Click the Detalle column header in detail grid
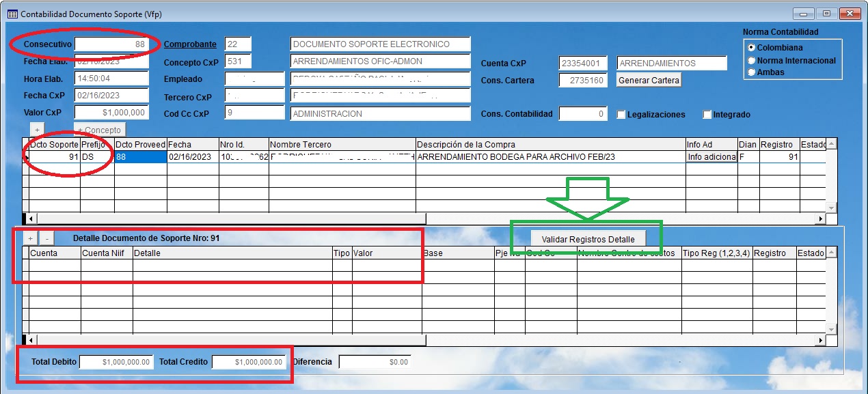 coord(232,253)
